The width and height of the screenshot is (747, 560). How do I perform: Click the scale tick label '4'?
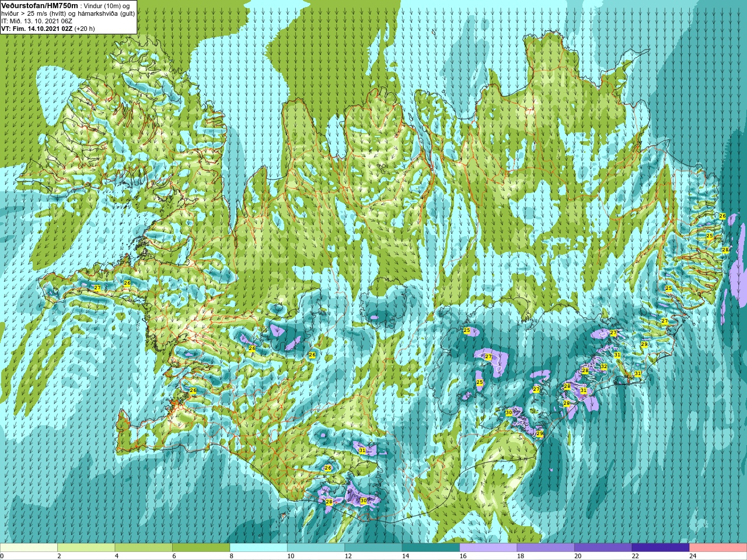pyautogui.click(x=117, y=556)
